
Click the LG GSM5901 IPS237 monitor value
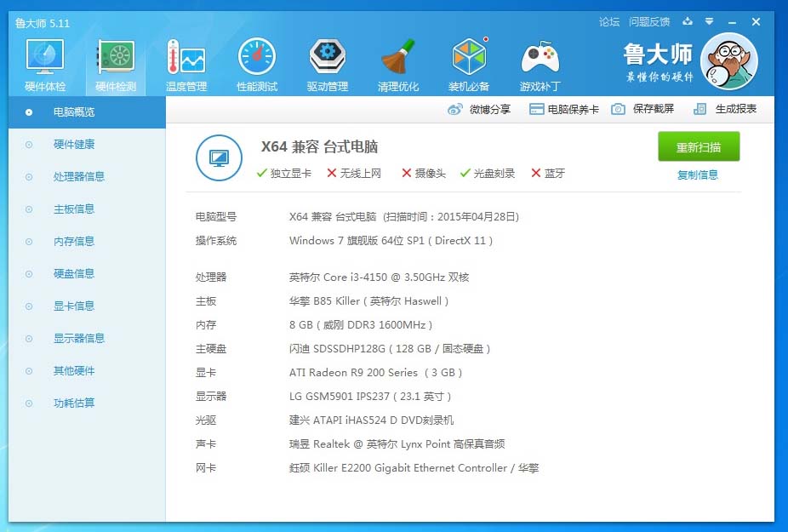click(370, 397)
